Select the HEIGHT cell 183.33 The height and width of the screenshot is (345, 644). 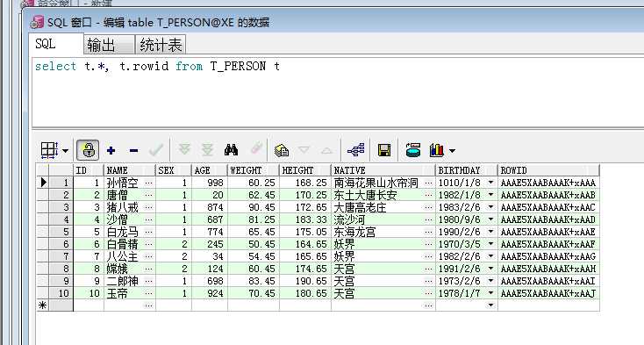pos(305,219)
